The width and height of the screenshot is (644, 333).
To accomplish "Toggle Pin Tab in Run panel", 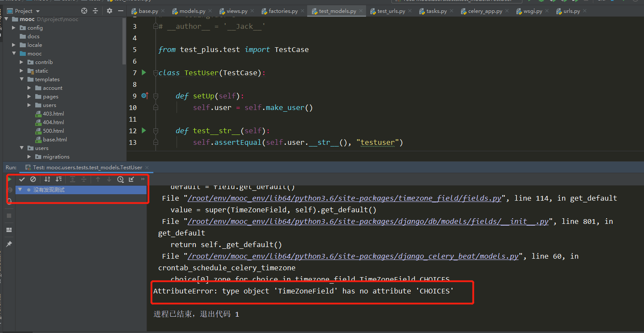I will (x=9, y=244).
